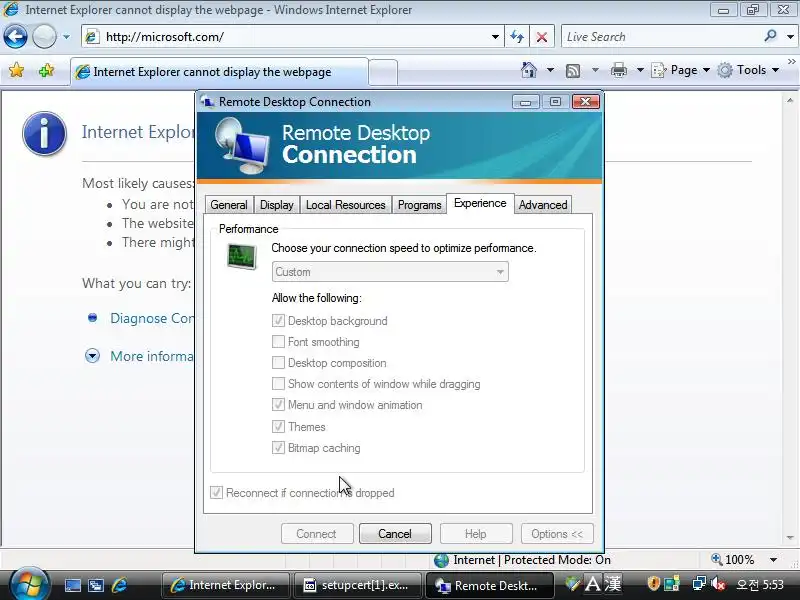Select the Experience tab
This screenshot has width=800, height=600.
(480, 203)
